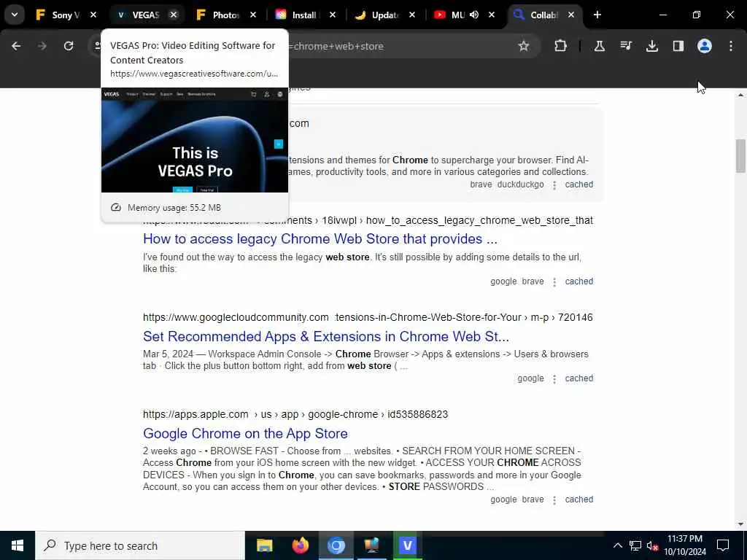
Task: Expand options dots on the App Store result
Action: click(x=554, y=500)
